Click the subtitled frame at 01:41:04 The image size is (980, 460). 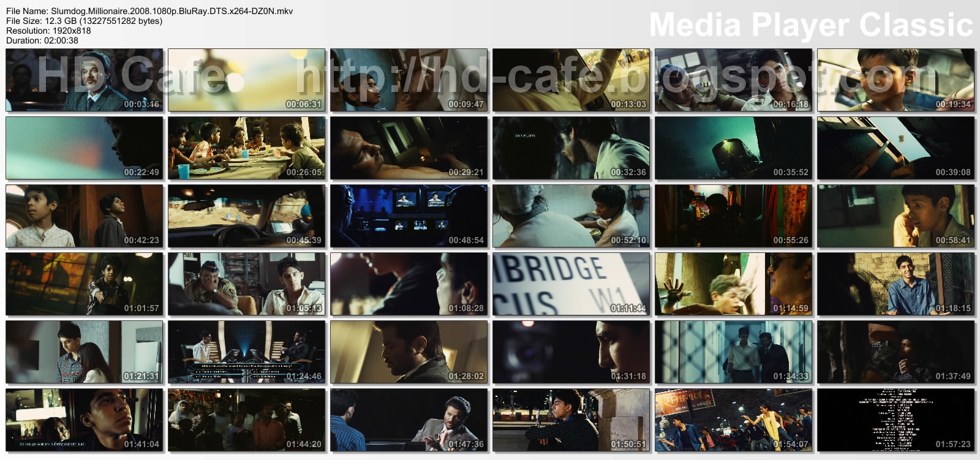85,420
